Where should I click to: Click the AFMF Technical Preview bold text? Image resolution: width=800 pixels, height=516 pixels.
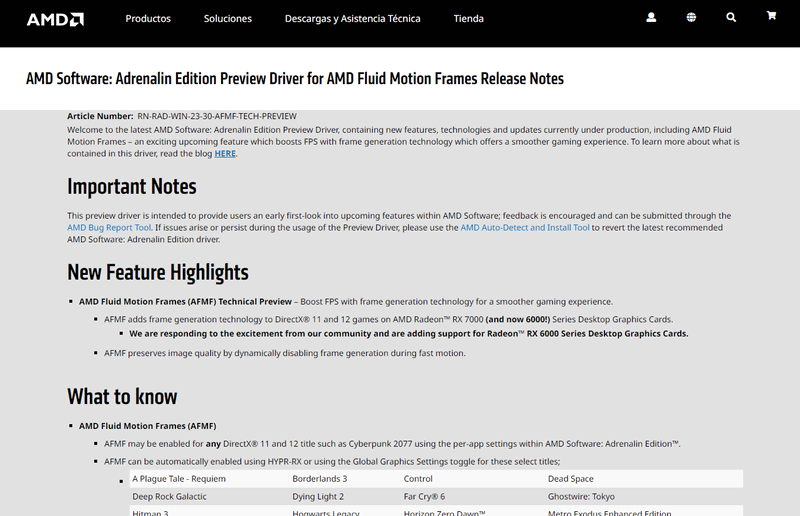[x=185, y=302]
